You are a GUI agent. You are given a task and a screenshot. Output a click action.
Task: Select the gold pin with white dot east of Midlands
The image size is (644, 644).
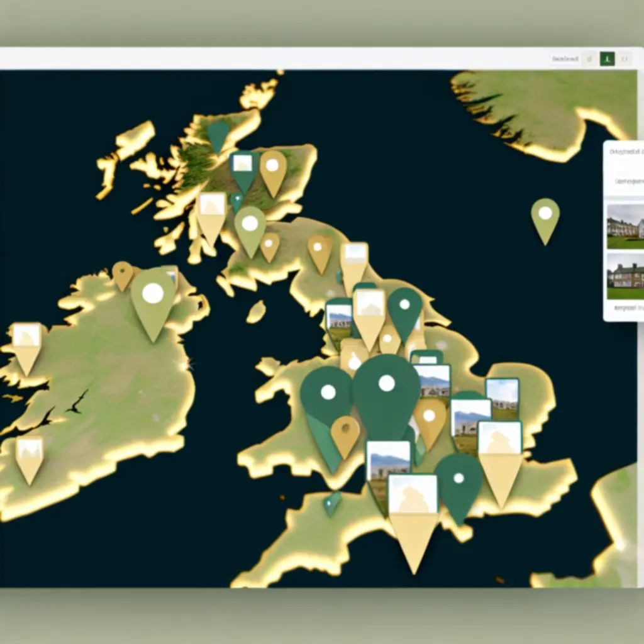tap(430, 425)
